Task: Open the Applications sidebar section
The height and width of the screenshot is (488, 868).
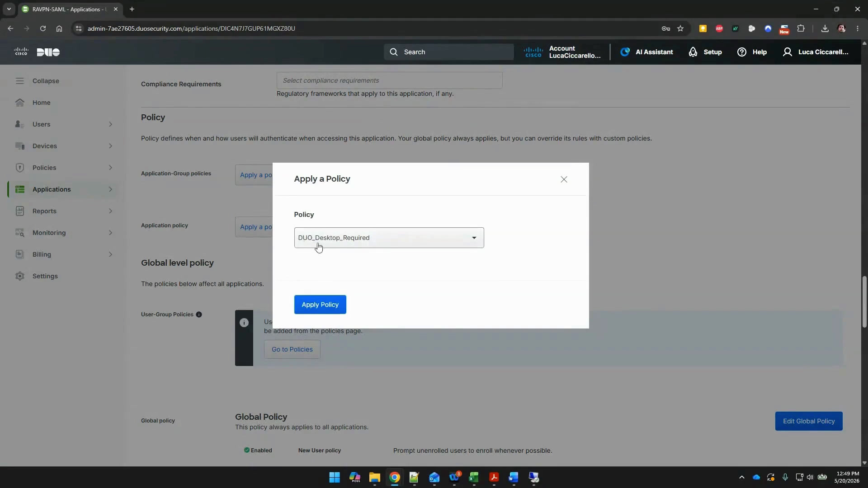Action: pos(63,189)
